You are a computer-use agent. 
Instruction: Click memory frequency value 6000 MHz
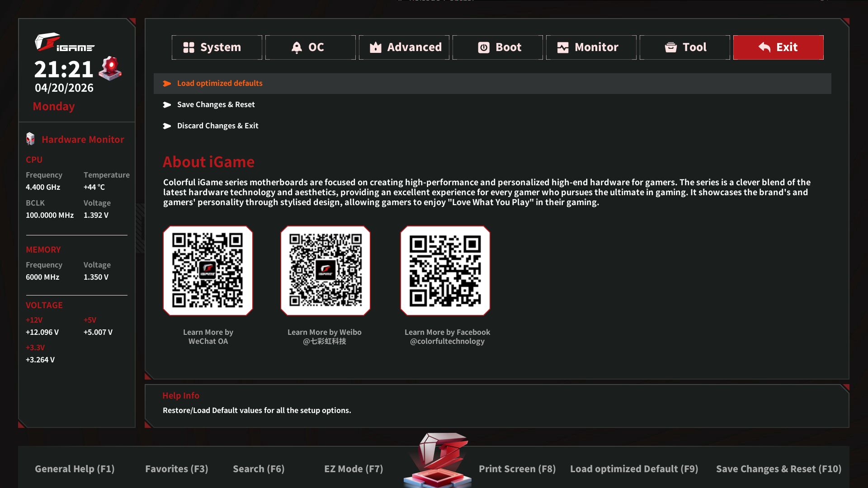tap(42, 277)
